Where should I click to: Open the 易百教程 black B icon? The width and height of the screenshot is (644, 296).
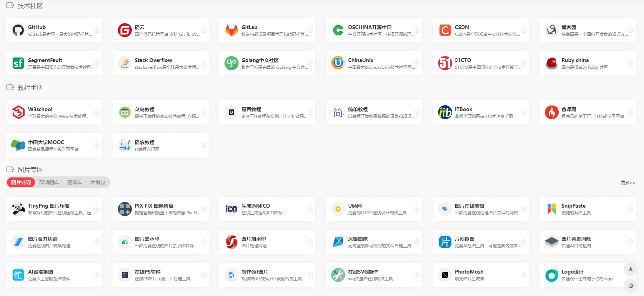coord(232,113)
